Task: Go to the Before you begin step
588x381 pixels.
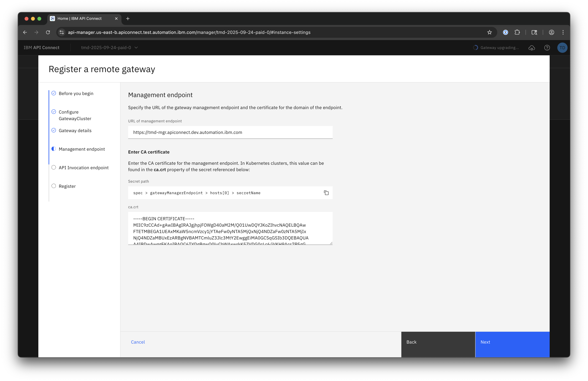Action: tap(76, 93)
